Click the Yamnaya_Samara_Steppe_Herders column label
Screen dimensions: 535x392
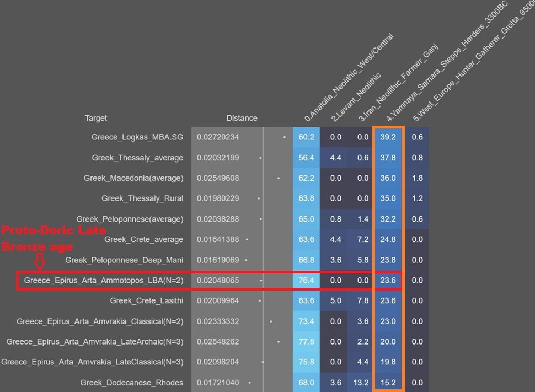click(x=447, y=61)
